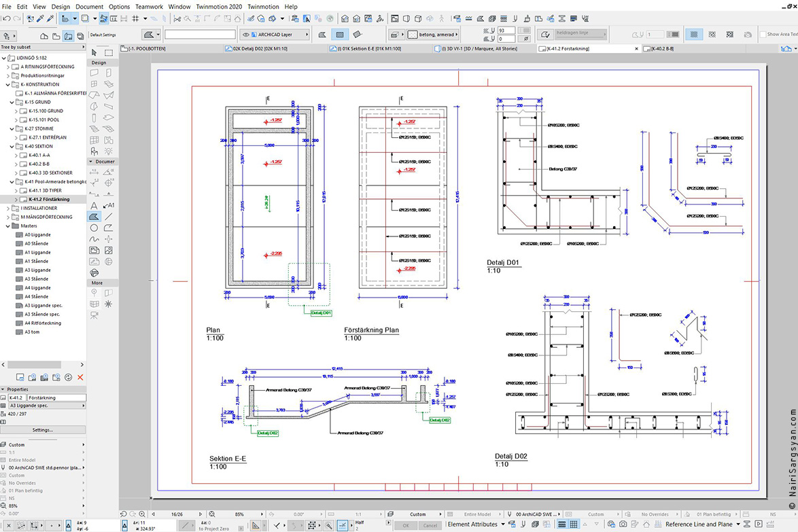Select the Line tool

[x=108, y=217]
